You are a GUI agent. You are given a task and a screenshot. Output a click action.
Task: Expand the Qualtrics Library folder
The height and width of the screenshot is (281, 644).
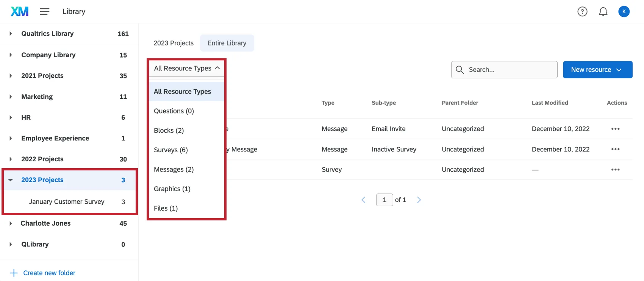point(11,34)
